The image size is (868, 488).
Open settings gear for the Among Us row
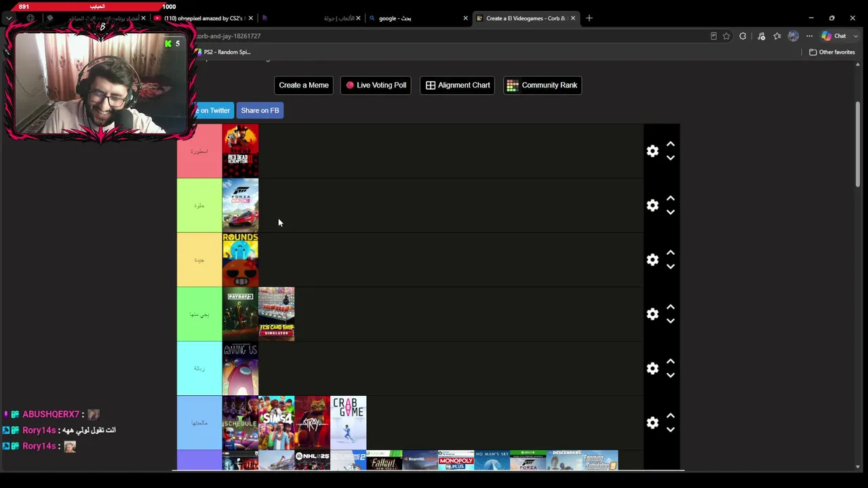click(x=652, y=368)
